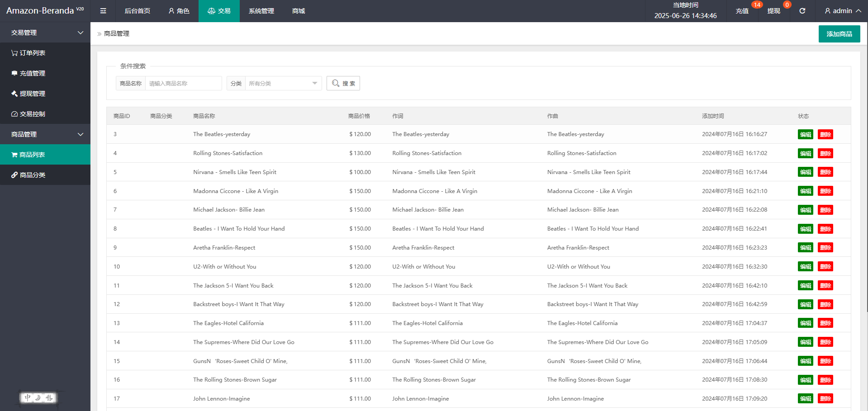868x411 pixels.
Task: Click the 商品ID column header
Action: (122, 116)
